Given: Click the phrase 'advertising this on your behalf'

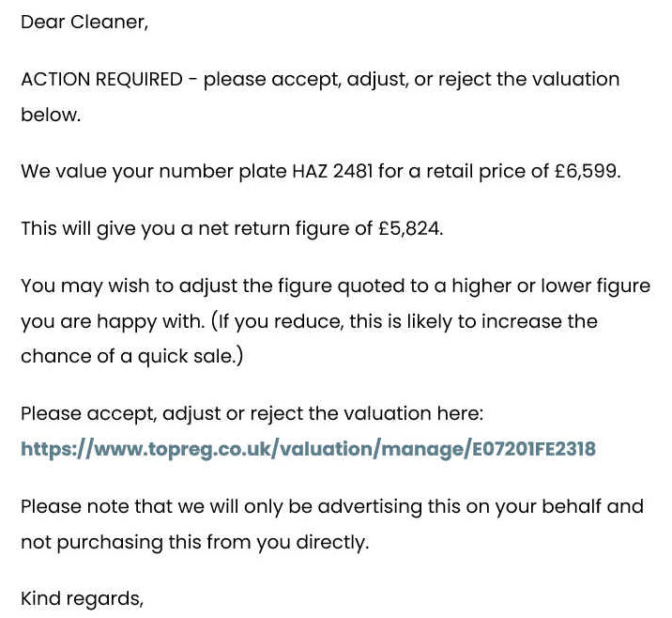Looking at the screenshot, I should (x=459, y=506).
